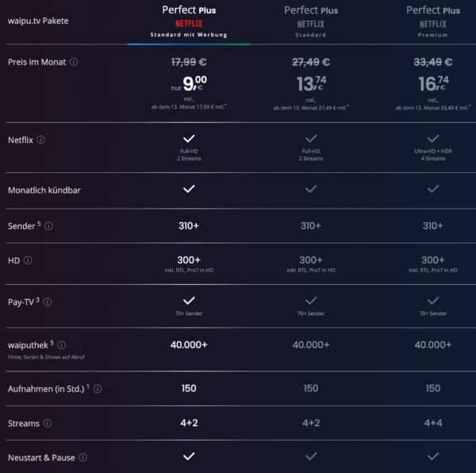Click info icon beside Aufnahmen (in Std.)
Viewport: 476px width, 473px height.
[98, 389]
